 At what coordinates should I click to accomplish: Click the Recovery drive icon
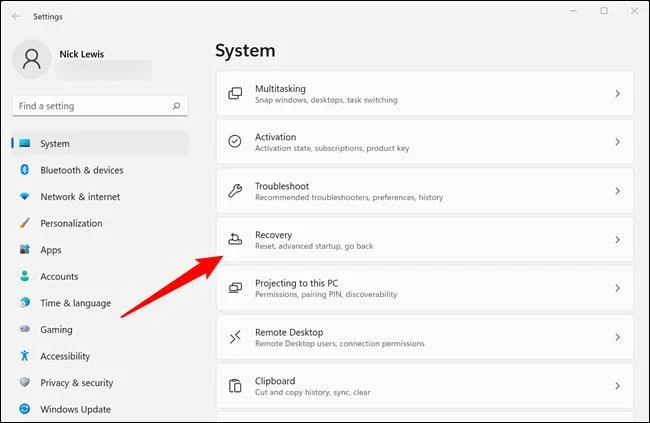[x=235, y=239]
